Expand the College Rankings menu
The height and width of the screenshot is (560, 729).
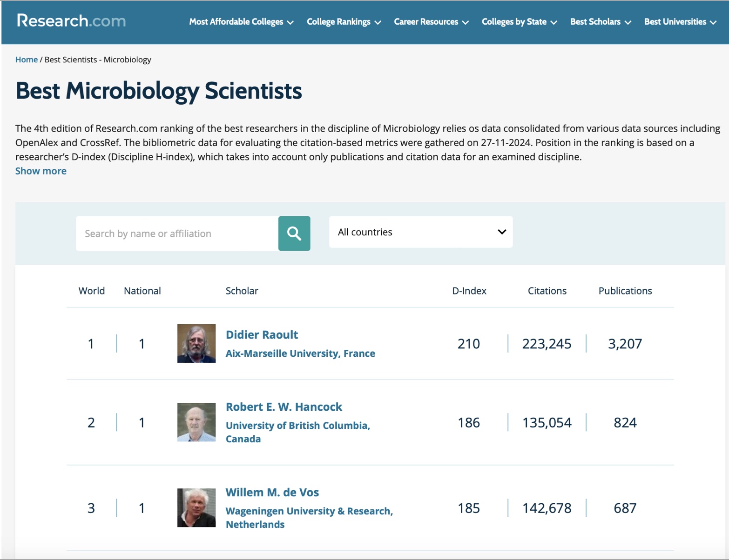(344, 22)
